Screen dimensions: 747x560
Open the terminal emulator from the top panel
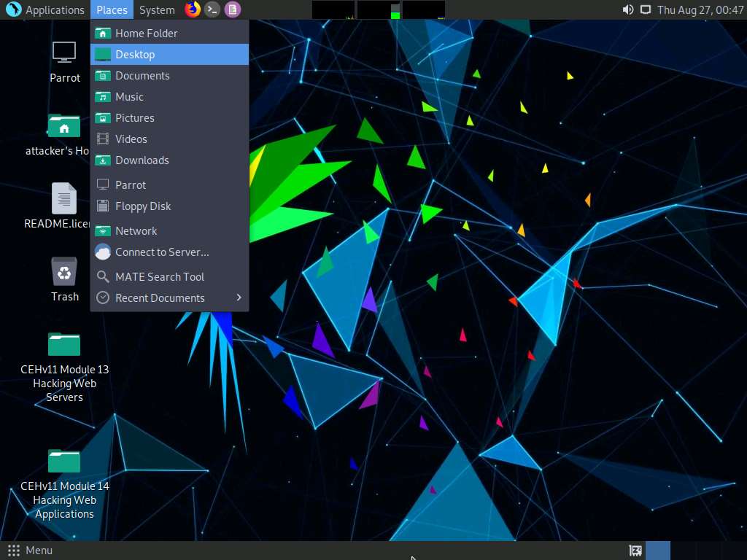[212, 9]
